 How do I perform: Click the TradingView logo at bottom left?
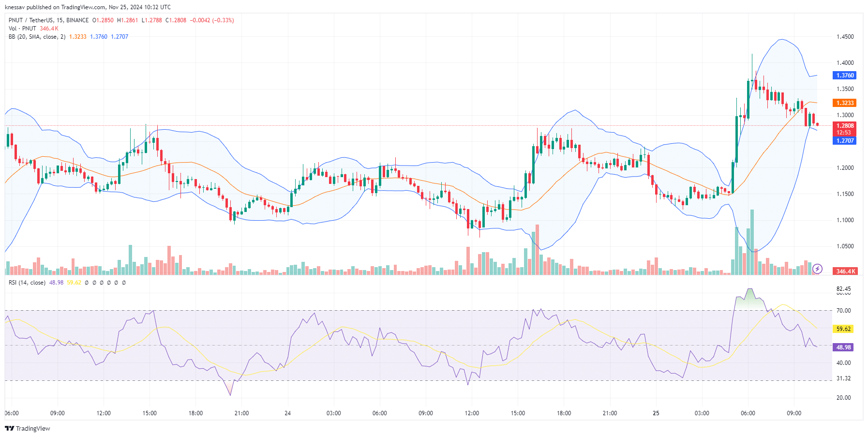coord(28,428)
